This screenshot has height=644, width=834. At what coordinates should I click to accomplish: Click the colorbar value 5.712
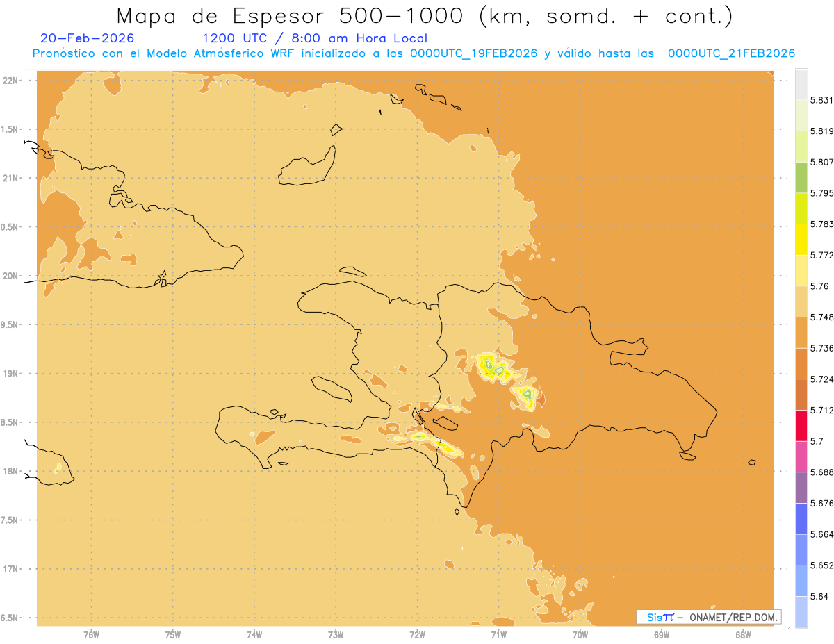click(x=823, y=410)
